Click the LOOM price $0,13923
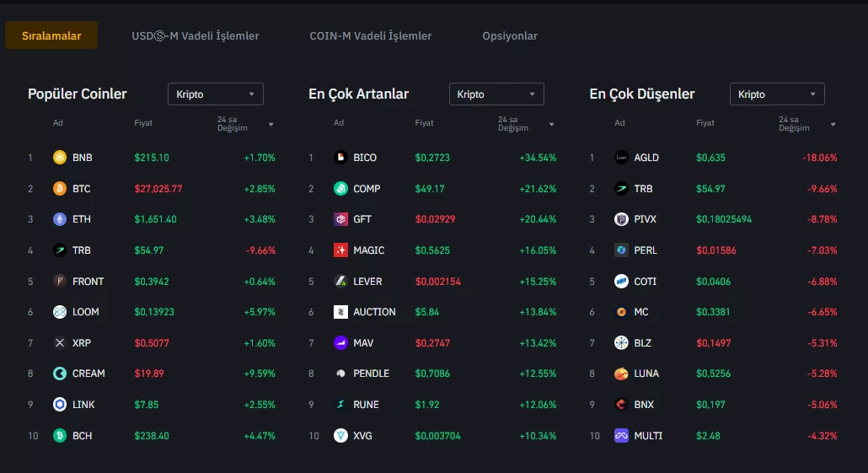Viewport: 868px width, 473px height. (154, 312)
